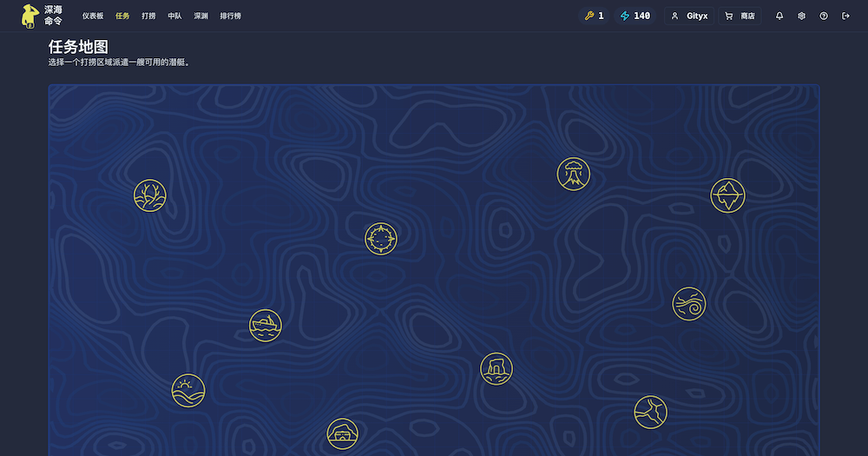Image resolution: width=868 pixels, height=456 pixels.
Task: Select the coral reef zone marker
Action: (x=150, y=196)
